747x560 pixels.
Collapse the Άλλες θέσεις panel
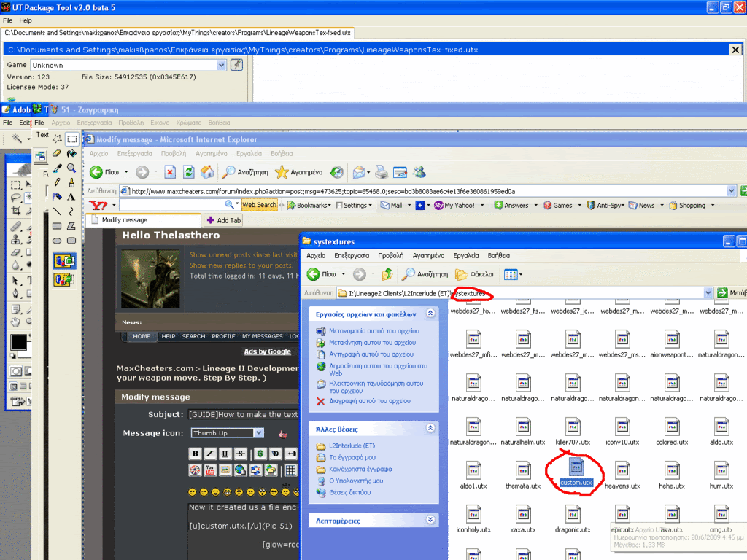pyautogui.click(x=430, y=429)
